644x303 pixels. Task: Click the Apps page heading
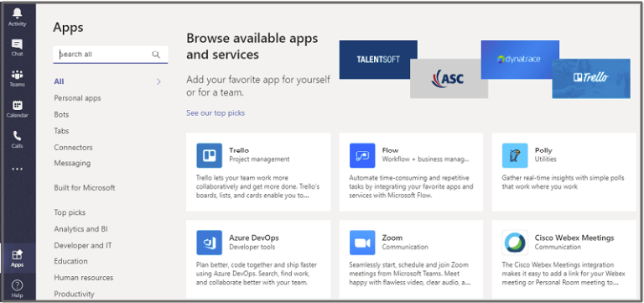pyautogui.click(x=68, y=28)
